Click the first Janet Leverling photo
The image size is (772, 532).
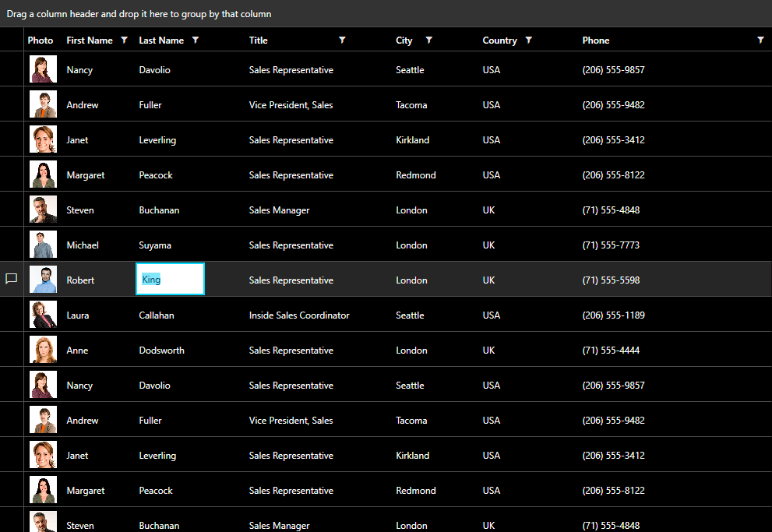point(44,139)
